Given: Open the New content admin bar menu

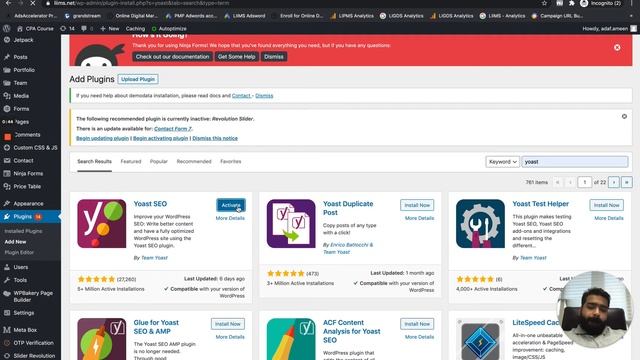Looking at the screenshot, I should coord(110,29).
